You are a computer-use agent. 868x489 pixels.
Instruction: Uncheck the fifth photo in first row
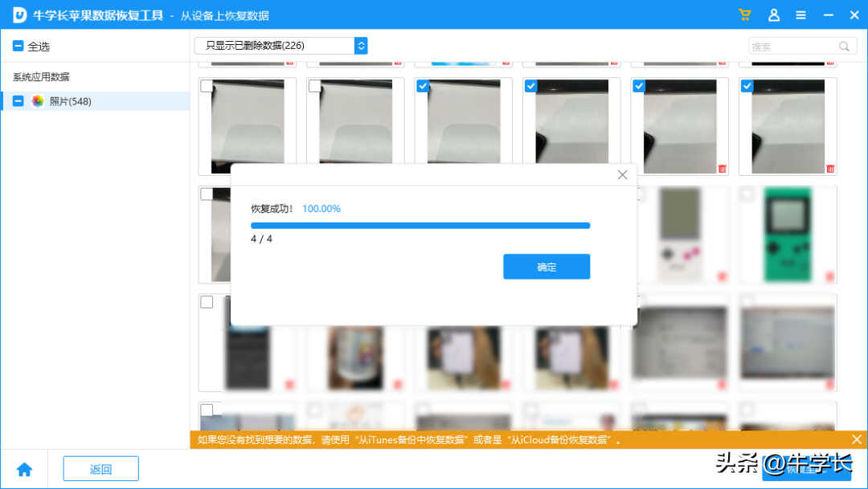click(x=639, y=86)
